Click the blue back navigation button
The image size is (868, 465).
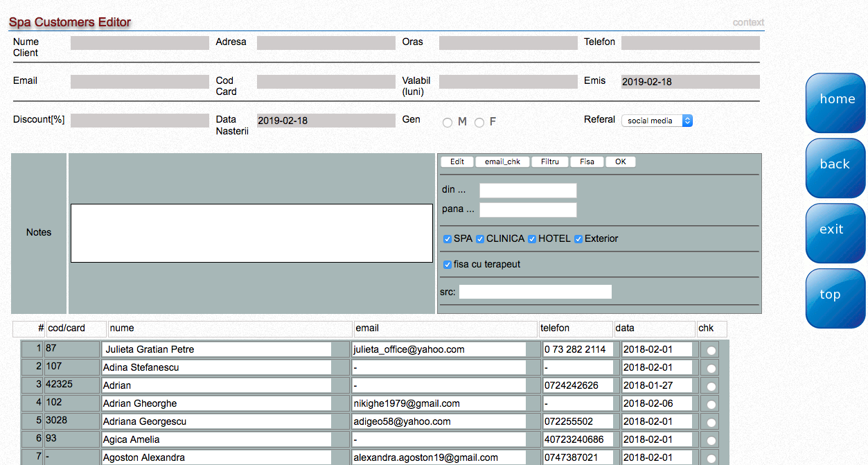836,168
